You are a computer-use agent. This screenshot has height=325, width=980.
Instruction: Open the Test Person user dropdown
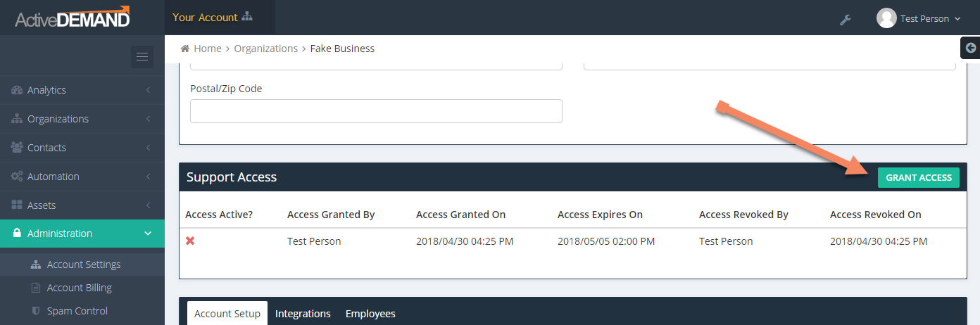(919, 19)
